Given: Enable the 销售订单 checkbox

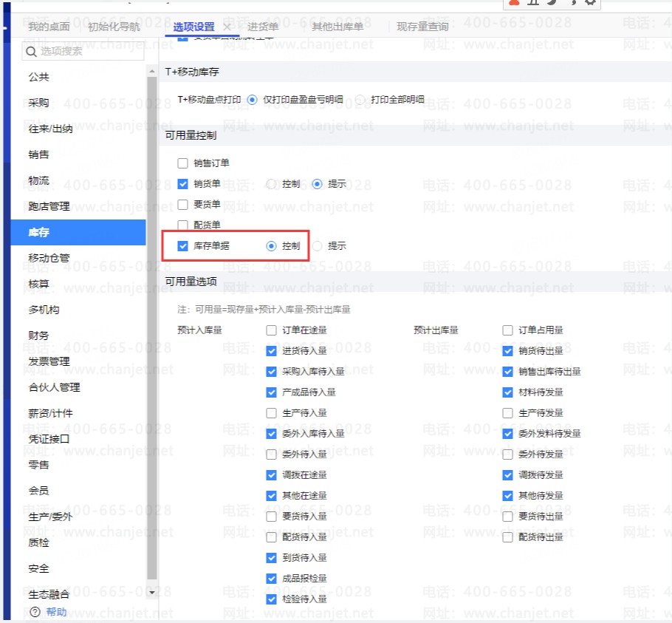Looking at the screenshot, I should [183, 163].
